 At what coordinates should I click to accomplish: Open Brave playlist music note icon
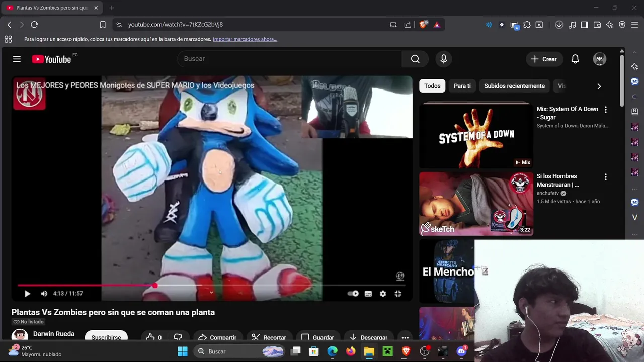572,25
